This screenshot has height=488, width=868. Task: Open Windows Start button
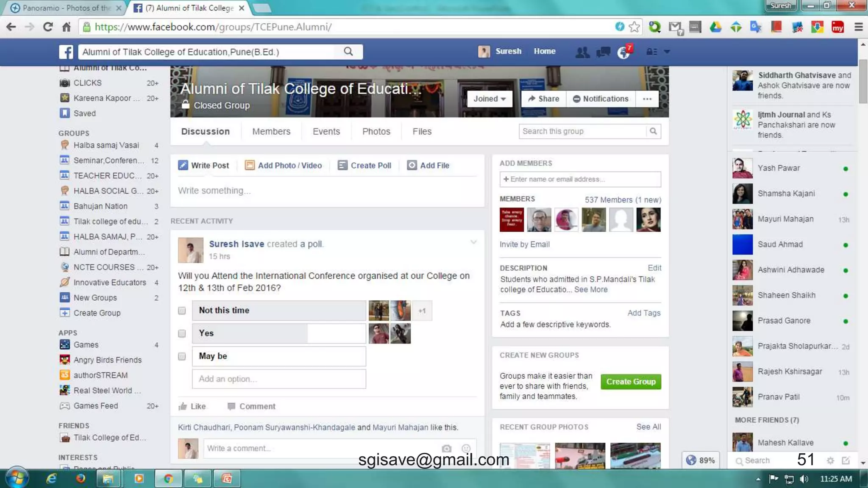click(x=17, y=478)
